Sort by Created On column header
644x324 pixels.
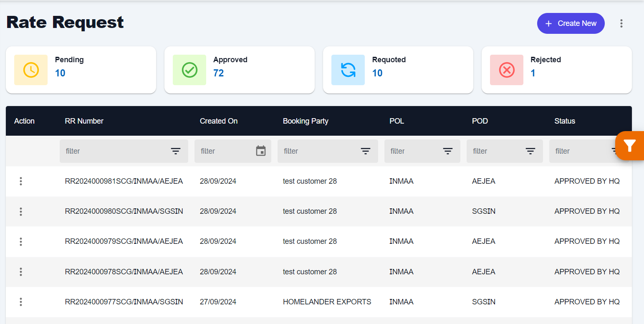(219, 121)
